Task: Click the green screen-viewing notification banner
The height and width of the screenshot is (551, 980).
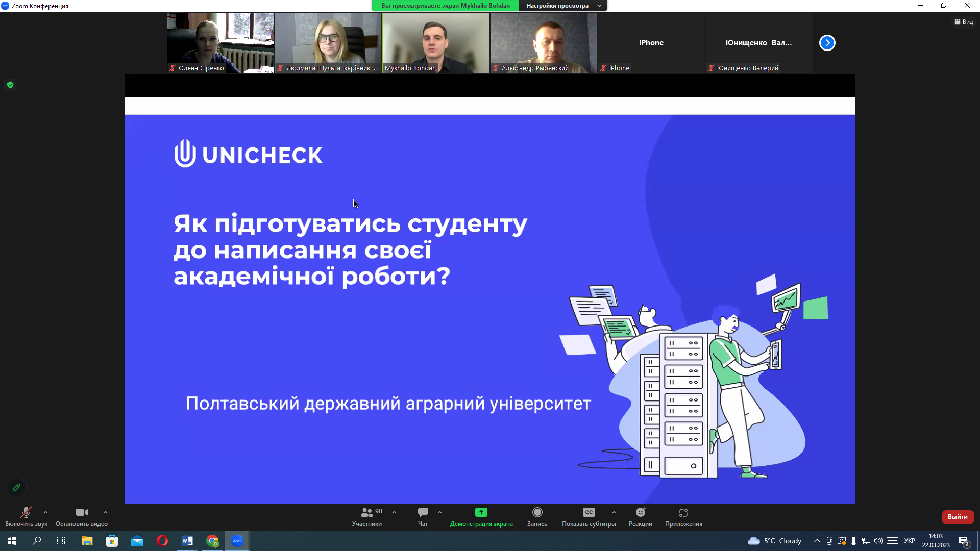Action: 445,6
